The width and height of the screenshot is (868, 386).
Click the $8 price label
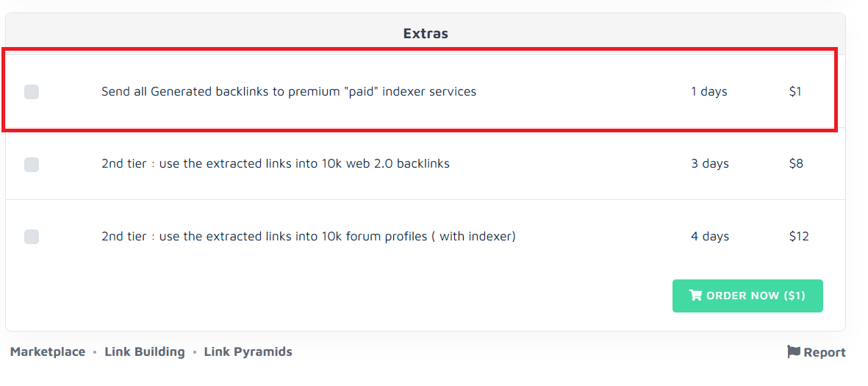click(x=796, y=164)
